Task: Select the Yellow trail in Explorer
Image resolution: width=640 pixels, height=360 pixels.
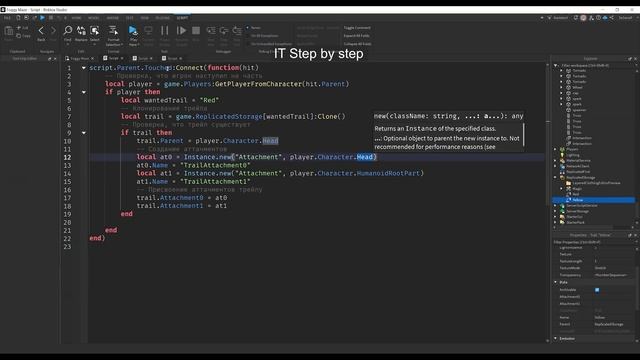Action: [578, 200]
